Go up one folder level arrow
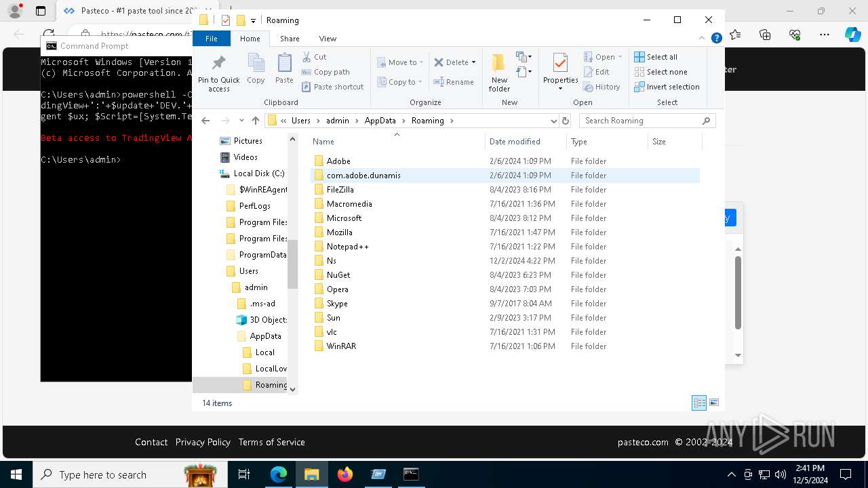This screenshot has width=868, height=488. (x=255, y=121)
